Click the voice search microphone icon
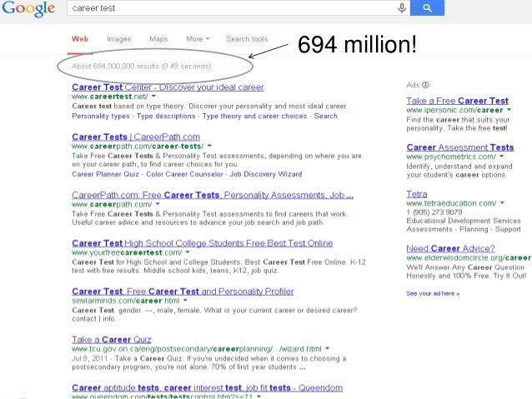Screen dimensions: 532x399 pyautogui.click(x=402, y=7)
